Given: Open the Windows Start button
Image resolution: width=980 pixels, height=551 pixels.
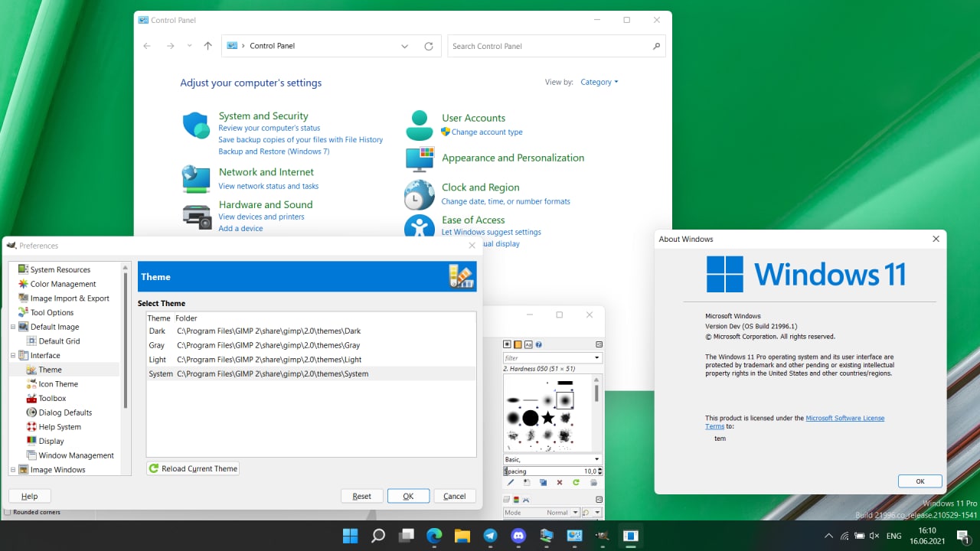Looking at the screenshot, I should (350, 536).
